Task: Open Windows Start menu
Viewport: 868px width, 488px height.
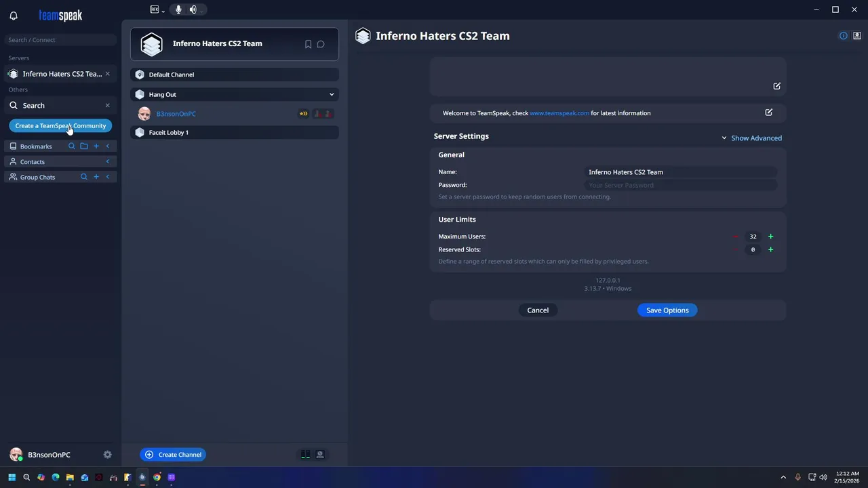Action: (12, 477)
